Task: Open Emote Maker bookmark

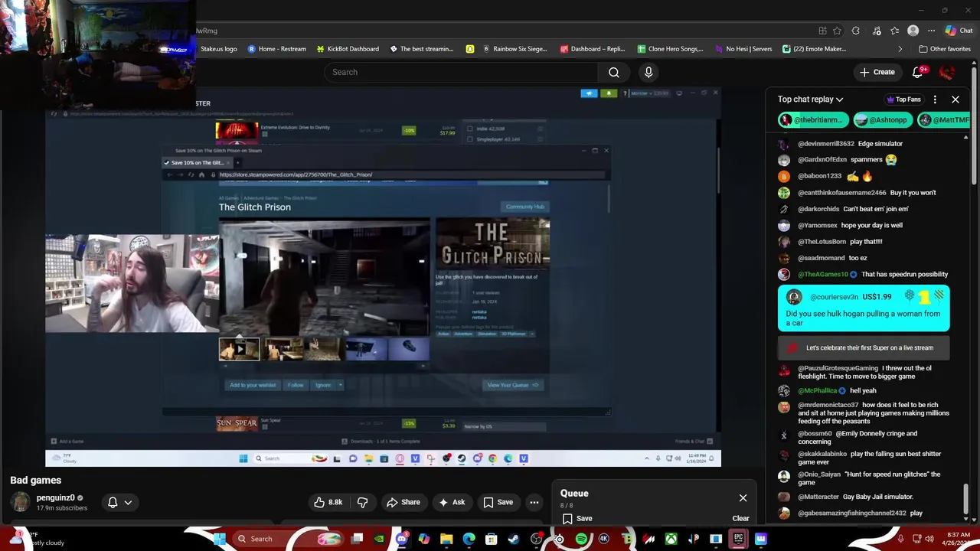Action: point(814,49)
